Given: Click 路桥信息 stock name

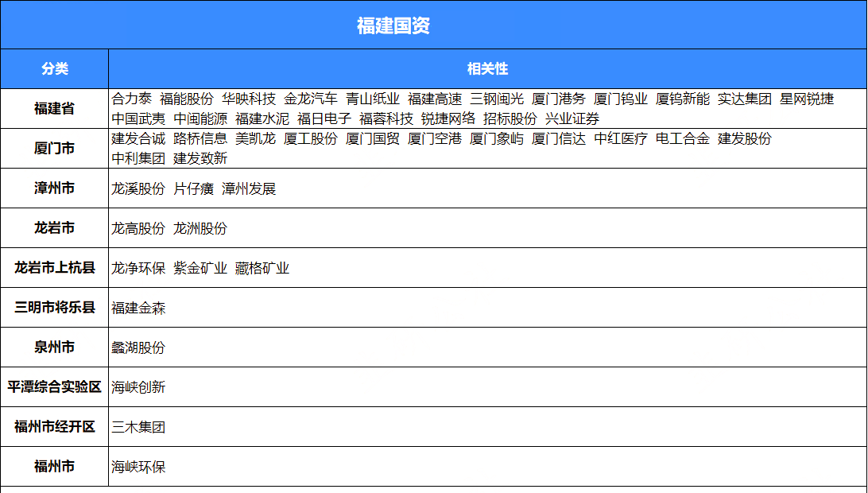Looking at the screenshot, I should point(200,138).
